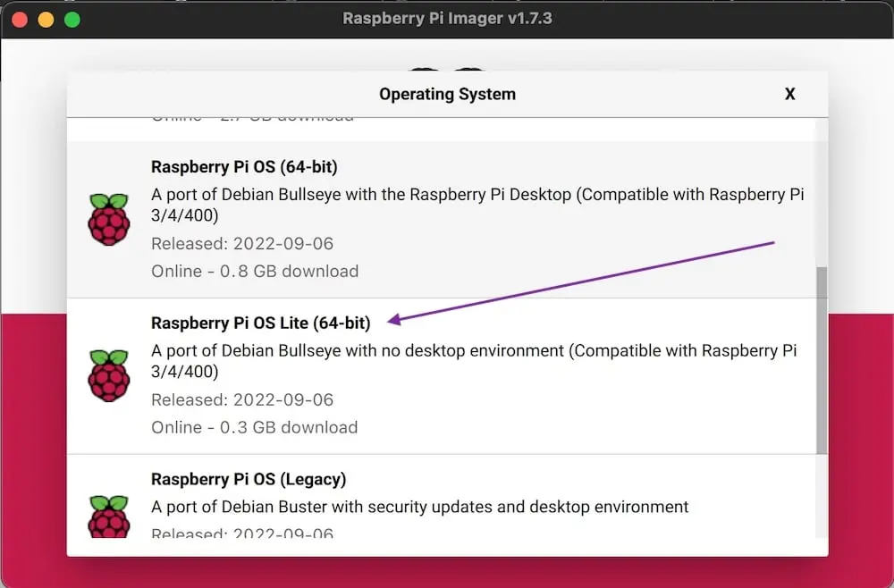Viewport: 894px width, 588px height.
Task: Click 'no desktop environment' description text
Action: click(x=473, y=361)
